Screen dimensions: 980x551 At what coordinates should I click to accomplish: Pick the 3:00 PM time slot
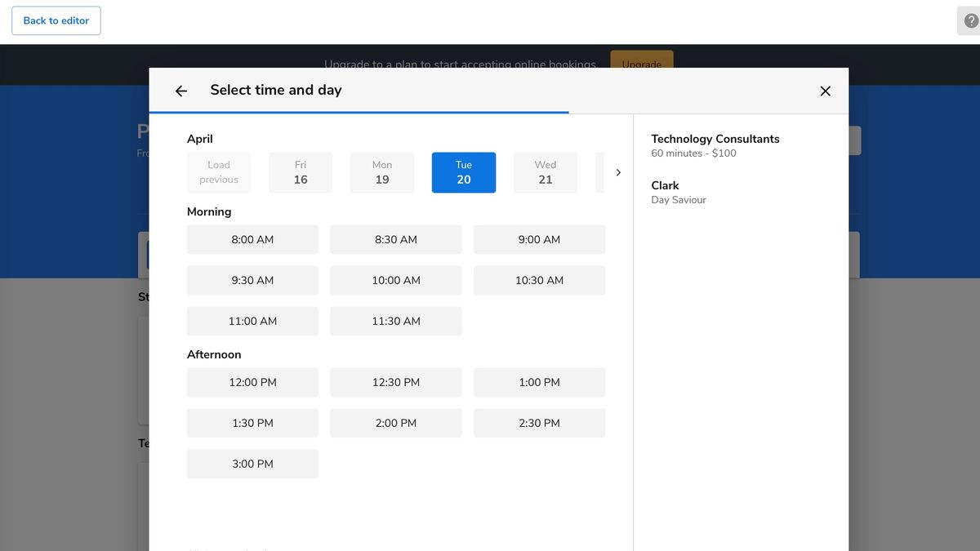tap(252, 464)
